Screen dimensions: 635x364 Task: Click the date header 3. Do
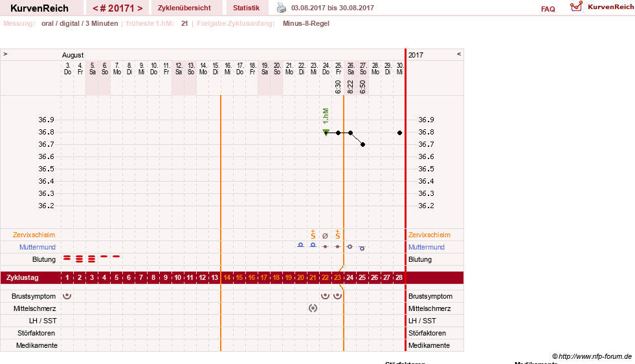(x=67, y=69)
